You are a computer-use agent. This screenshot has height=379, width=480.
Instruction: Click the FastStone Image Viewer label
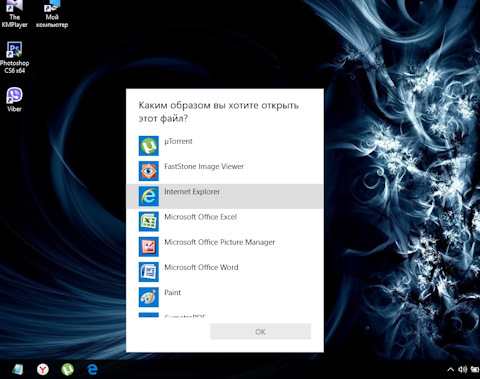point(204,166)
